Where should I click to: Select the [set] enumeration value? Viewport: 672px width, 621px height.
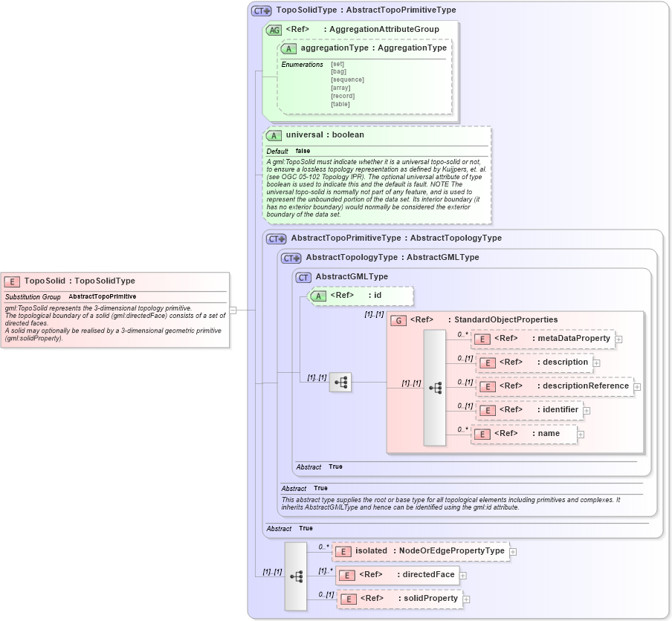coord(337,64)
